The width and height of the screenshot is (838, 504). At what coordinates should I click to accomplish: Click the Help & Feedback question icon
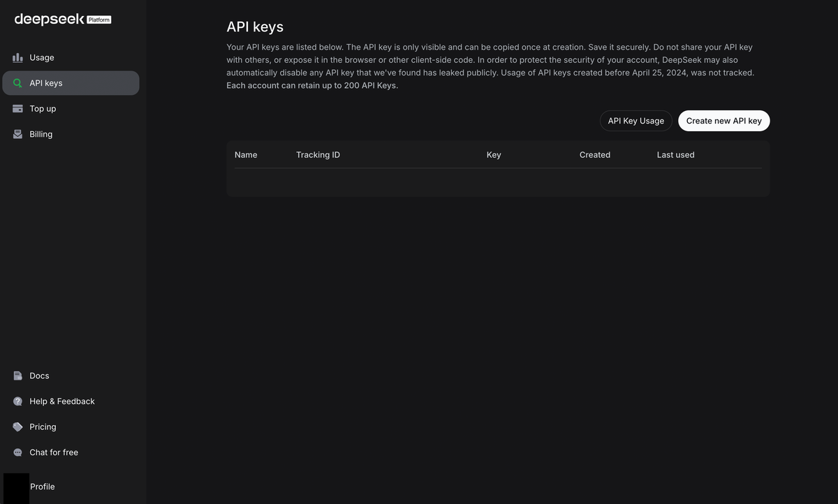tap(17, 401)
